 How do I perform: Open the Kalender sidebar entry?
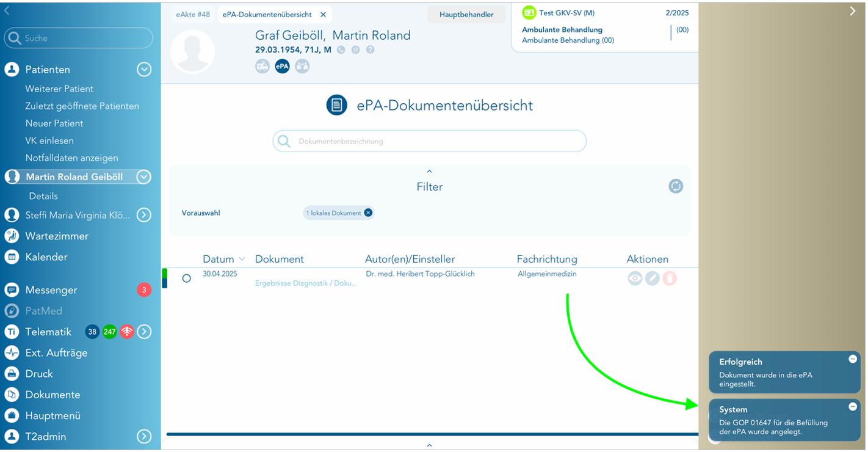coord(46,257)
